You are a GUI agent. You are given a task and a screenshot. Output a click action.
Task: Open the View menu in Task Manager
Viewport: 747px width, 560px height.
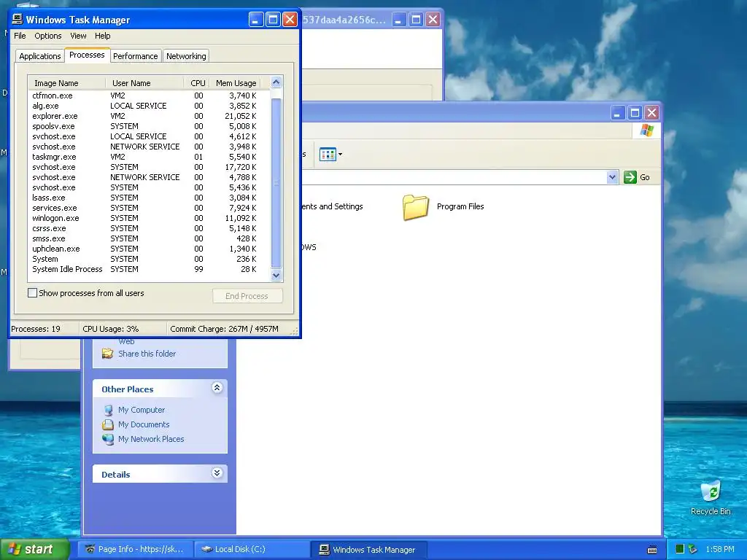(x=78, y=36)
